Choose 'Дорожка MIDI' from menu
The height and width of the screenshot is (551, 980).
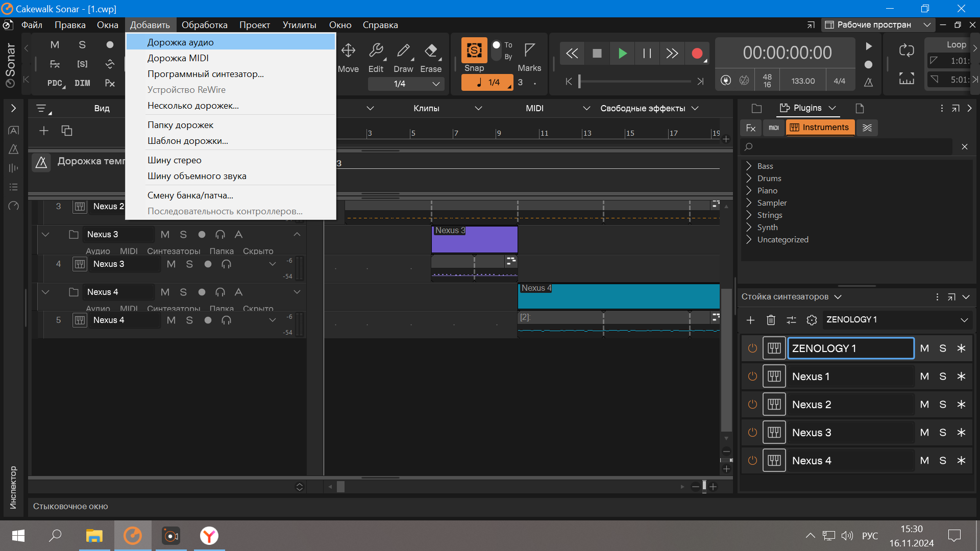click(x=231, y=58)
